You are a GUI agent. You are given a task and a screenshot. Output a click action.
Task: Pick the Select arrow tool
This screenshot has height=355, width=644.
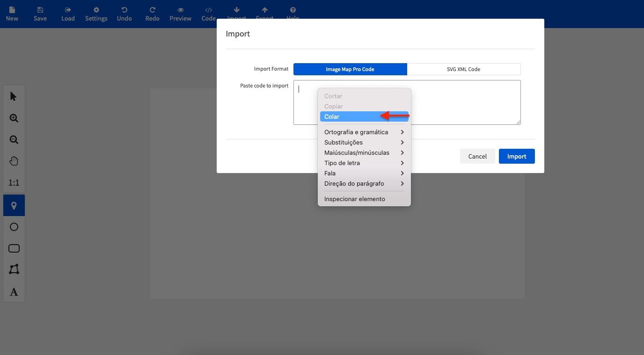[14, 96]
